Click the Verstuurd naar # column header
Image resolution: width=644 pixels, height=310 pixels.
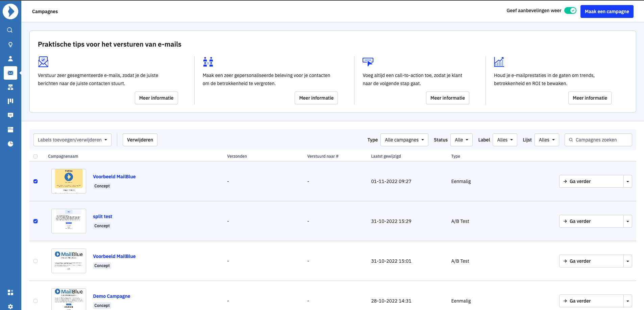323,156
